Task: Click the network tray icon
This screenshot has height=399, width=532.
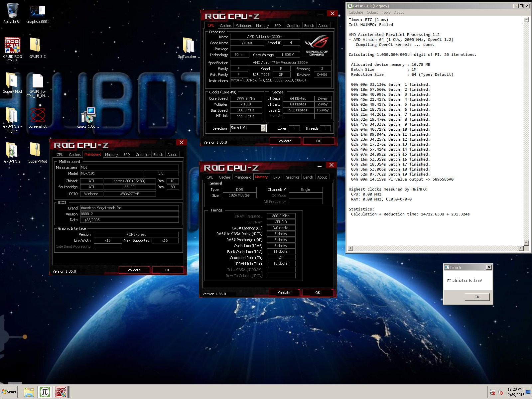Action: point(492,392)
